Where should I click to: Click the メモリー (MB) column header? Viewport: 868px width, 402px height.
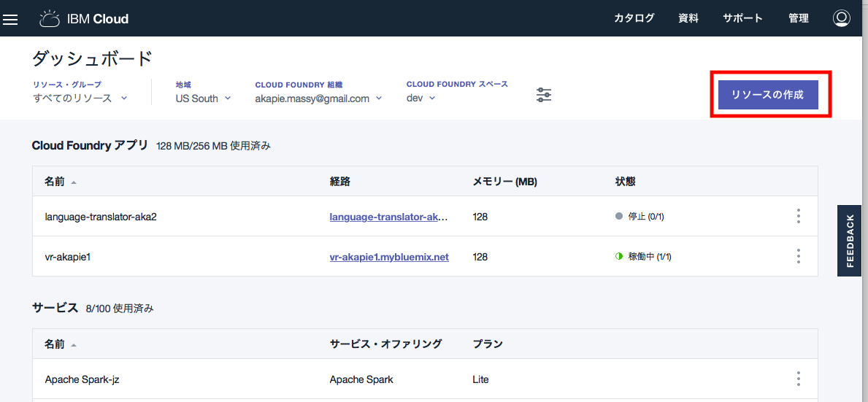[505, 182]
